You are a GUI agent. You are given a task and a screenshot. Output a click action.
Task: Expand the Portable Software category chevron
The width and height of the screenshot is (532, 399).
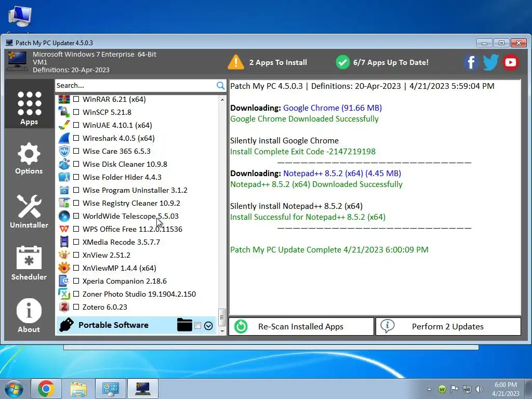pyautogui.click(x=208, y=326)
